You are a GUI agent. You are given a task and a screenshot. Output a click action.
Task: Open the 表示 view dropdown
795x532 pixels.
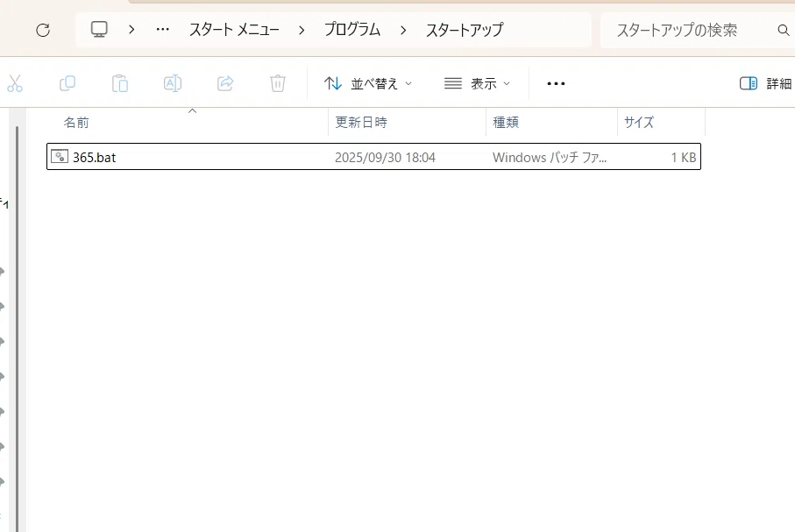coord(477,83)
